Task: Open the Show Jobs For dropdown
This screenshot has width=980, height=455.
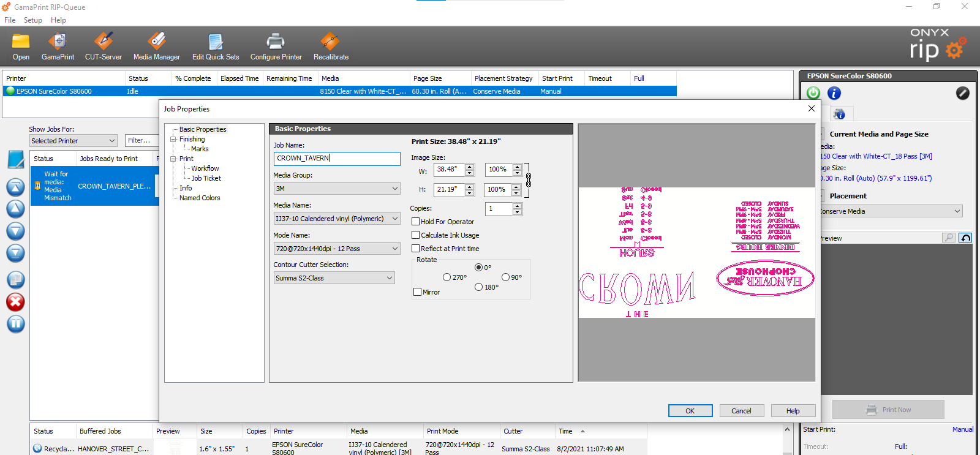Action: [73, 141]
